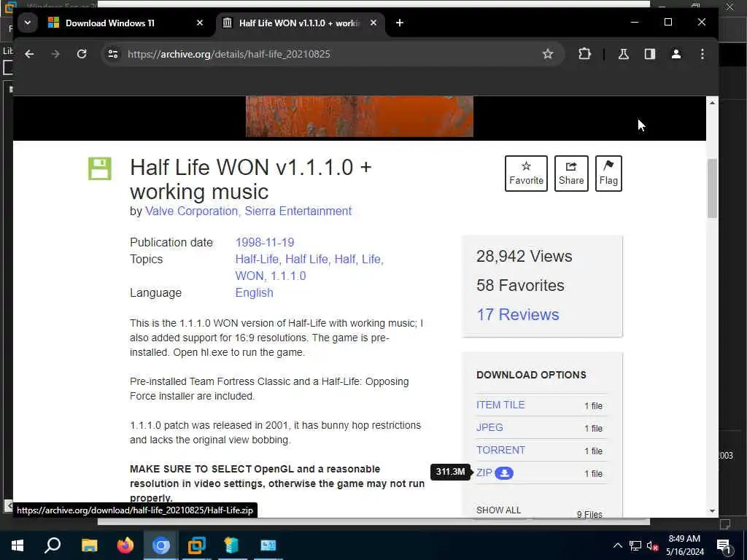Open the Chrome three-dot menu

click(703, 54)
